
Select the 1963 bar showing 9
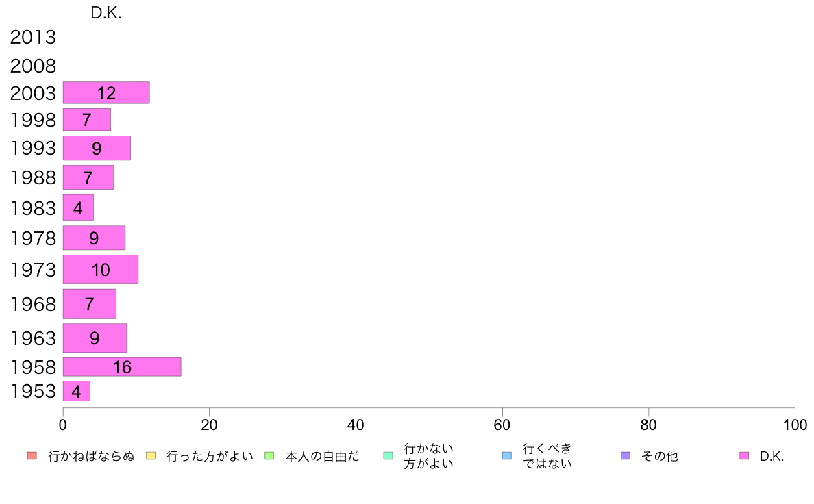point(95,338)
